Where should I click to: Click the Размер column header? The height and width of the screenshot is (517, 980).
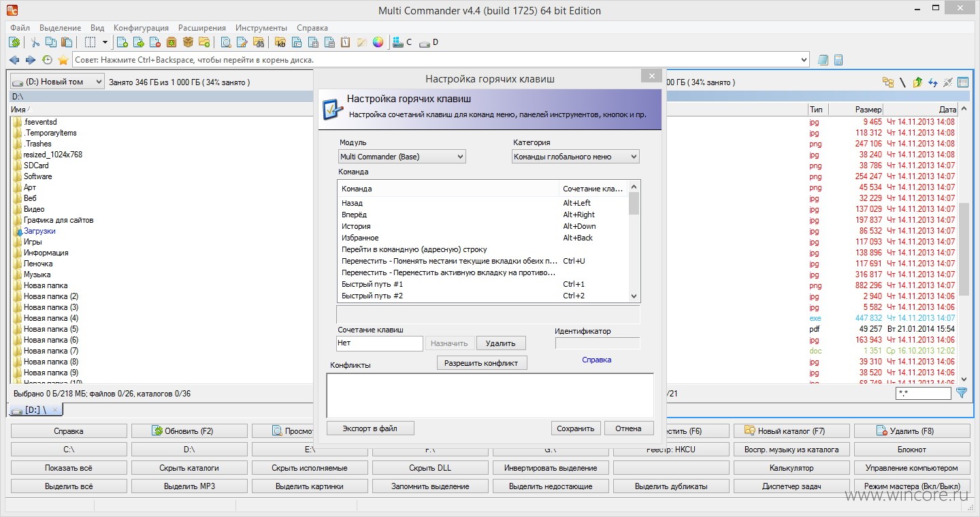click(856, 110)
